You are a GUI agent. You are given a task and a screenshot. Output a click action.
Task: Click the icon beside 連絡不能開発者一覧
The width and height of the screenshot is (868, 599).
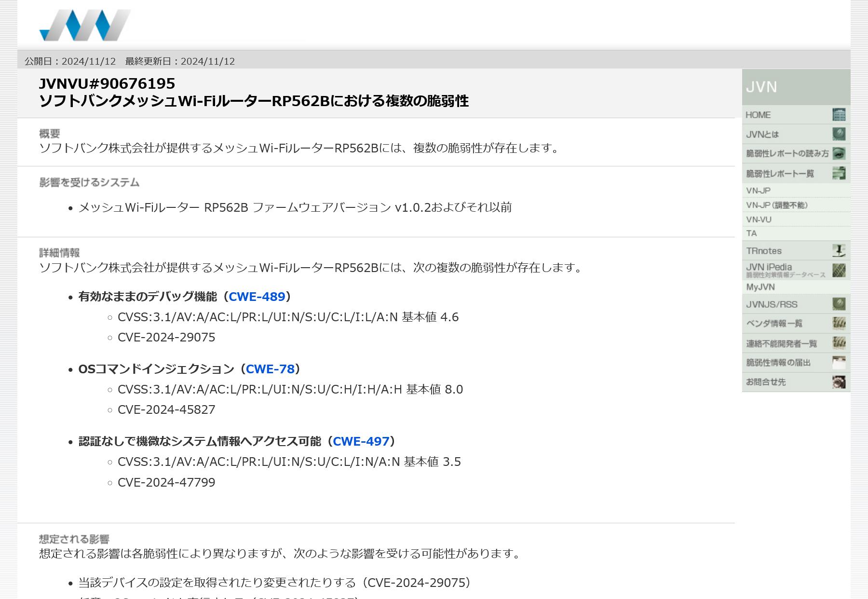coord(839,343)
